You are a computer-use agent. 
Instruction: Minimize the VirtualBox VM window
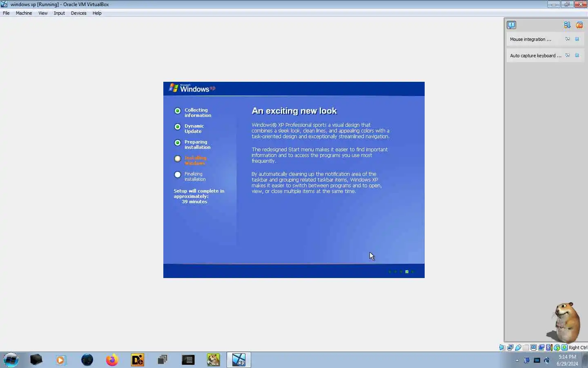point(554,4)
